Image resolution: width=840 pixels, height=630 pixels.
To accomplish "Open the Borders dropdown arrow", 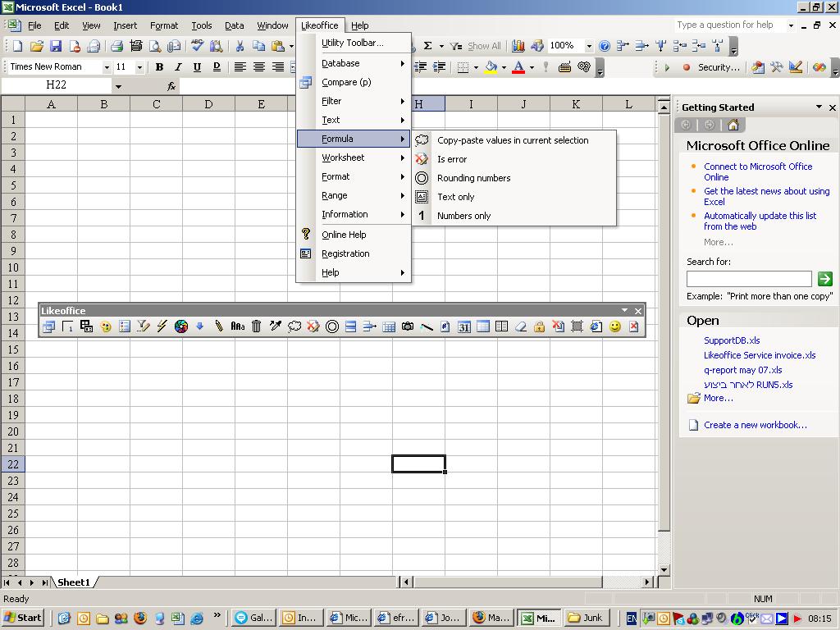I will 476,67.
